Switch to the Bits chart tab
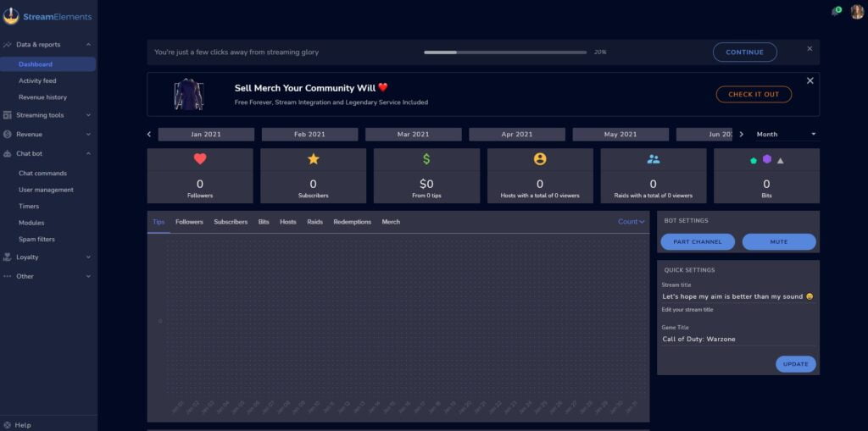868x431 pixels. click(x=264, y=222)
